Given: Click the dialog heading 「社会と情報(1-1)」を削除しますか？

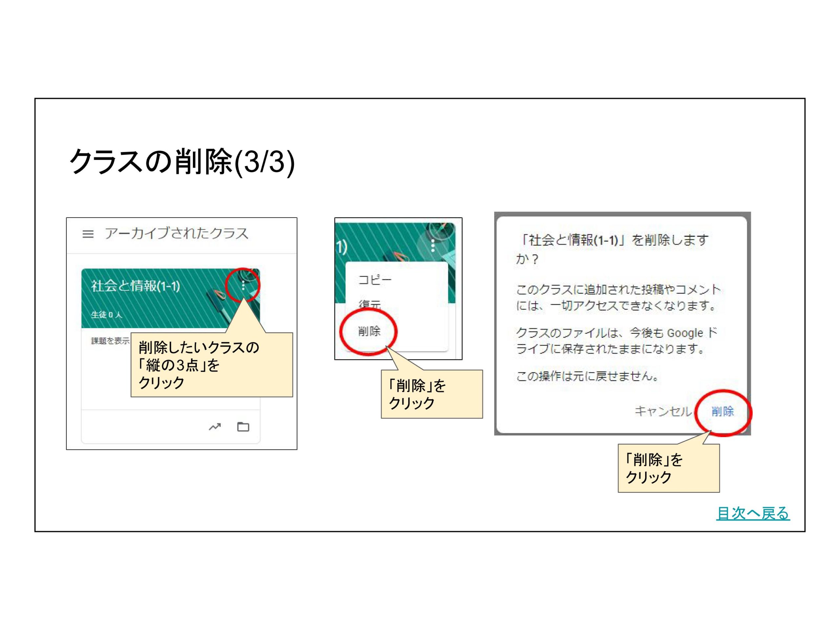Looking at the screenshot, I should 612,249.
